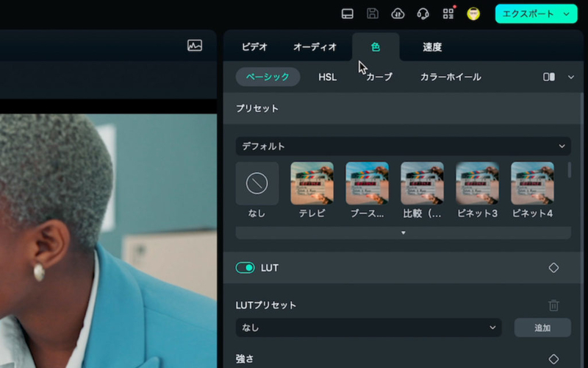The width and height of the screenshot is (588, 368).
Task: Disable the LUT toggle switch
Action: pos(245,268)
